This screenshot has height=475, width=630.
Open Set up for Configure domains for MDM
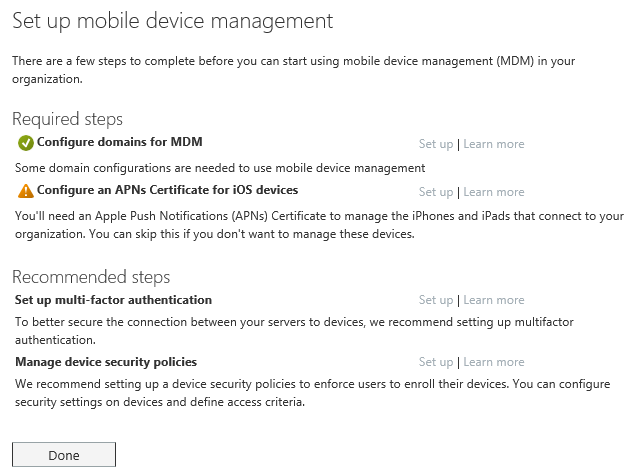pos(436,144)
